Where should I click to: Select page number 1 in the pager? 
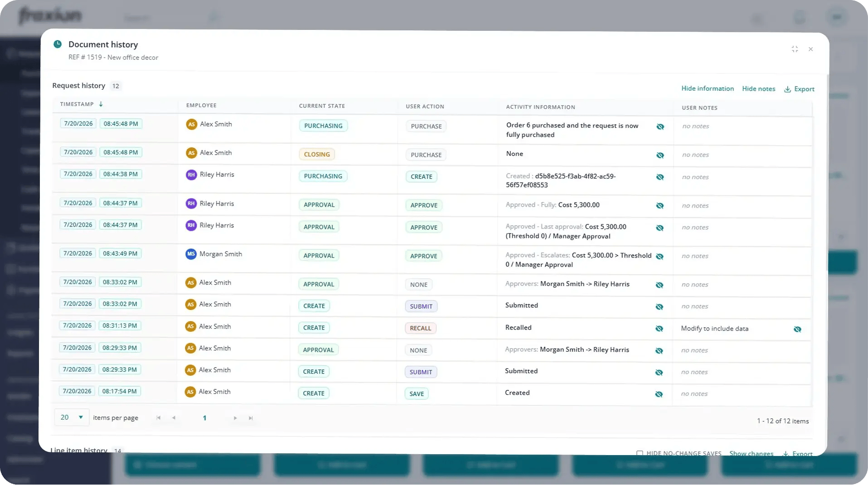tap(204, 418)
